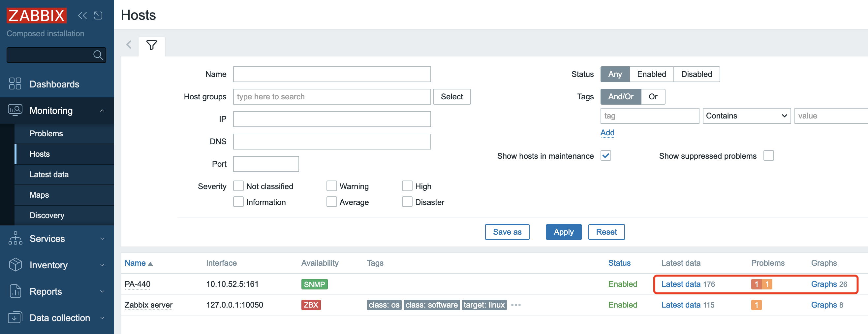The width and height of the screenshot is (868, 334).
Task: Click the search magnifier icon
Action: [98, 55]
